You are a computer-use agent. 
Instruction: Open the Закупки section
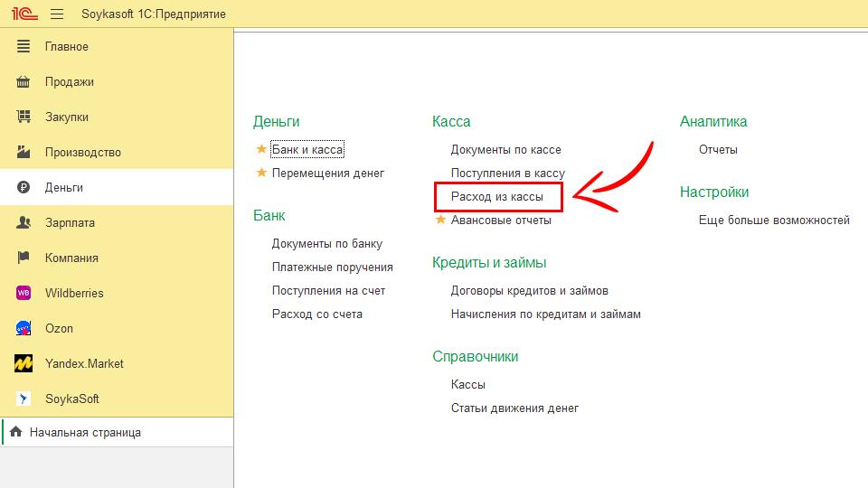tap(67, 117)
